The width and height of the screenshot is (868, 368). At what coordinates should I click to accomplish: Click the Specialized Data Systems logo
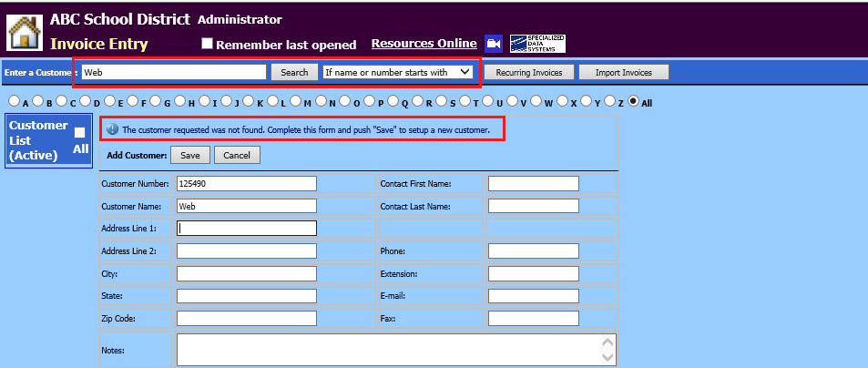click(537, 44)
